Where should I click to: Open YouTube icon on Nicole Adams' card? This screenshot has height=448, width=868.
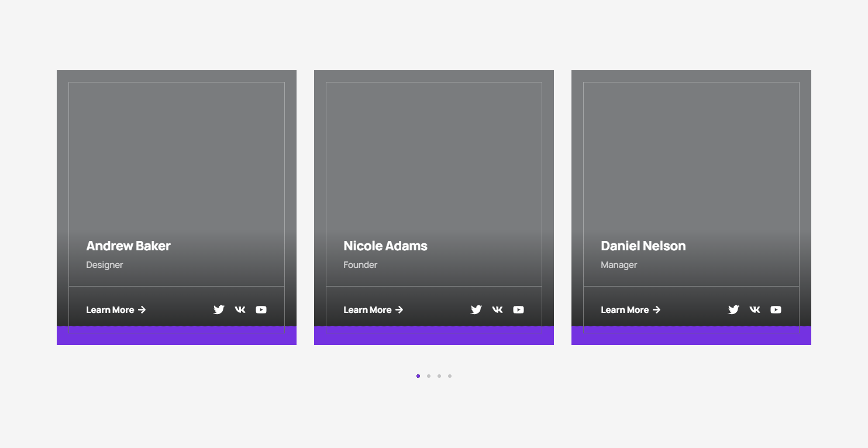pos(518,310)
